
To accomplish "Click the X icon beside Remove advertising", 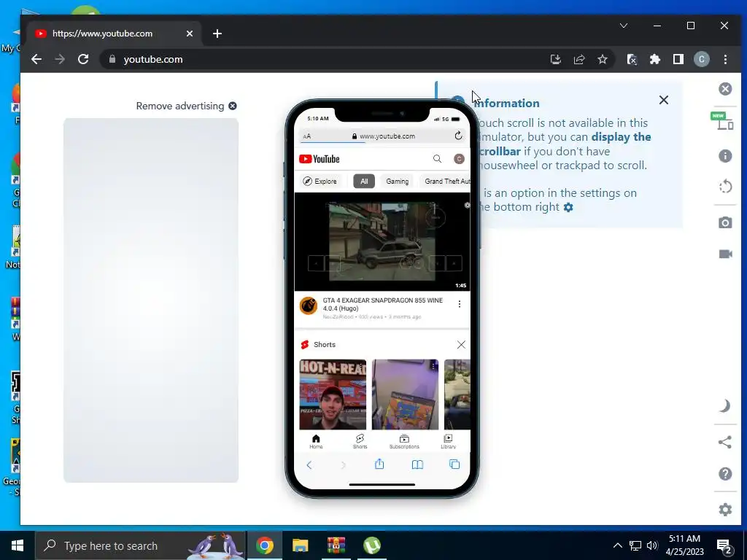I will tap(233, 106).
